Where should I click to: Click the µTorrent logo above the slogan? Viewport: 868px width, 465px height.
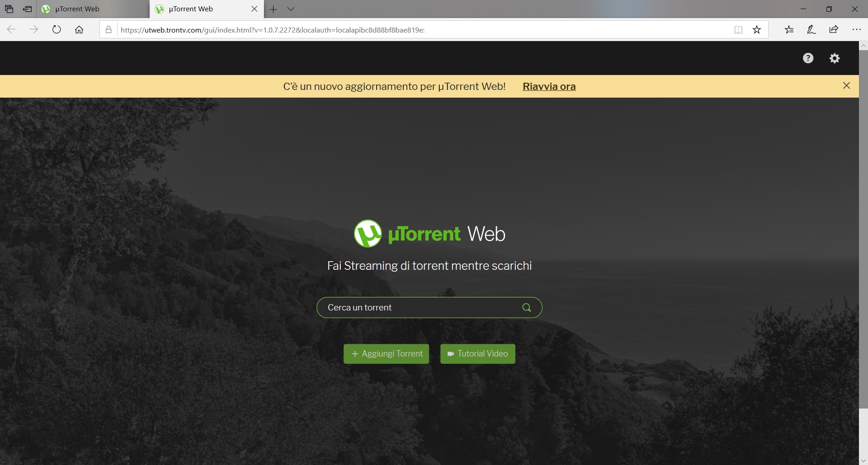point(368,233)
